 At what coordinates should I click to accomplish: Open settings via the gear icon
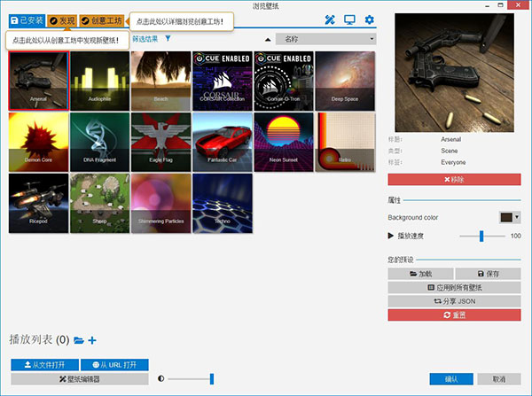click(370, 19)
